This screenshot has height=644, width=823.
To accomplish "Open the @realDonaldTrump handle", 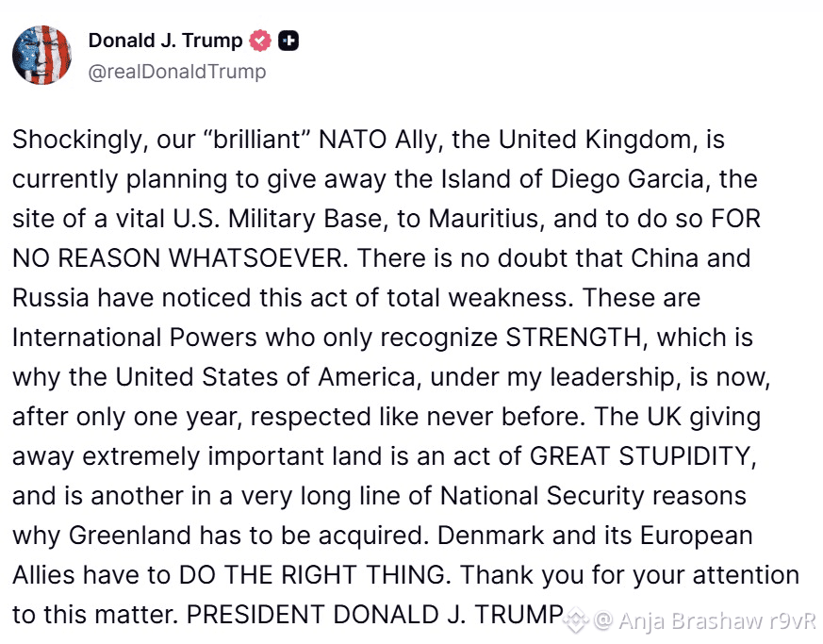I will coord(177,71).
